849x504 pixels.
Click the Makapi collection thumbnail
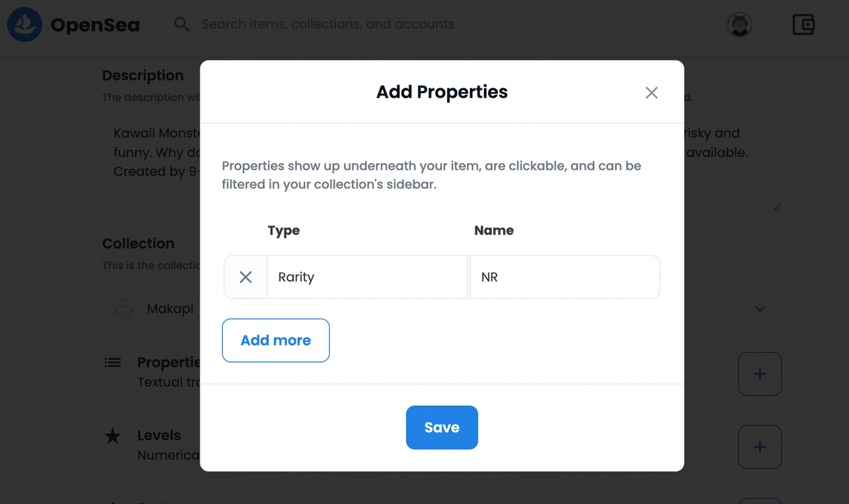point(125,309)
